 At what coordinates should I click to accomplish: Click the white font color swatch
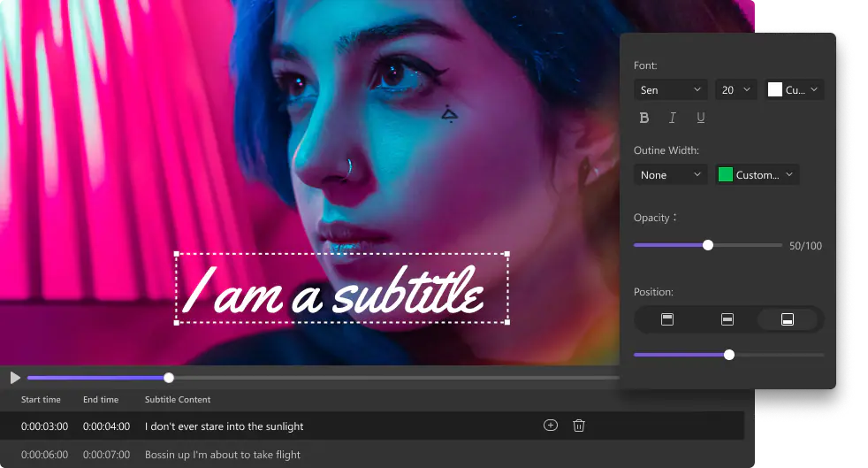tap(775, 89)
